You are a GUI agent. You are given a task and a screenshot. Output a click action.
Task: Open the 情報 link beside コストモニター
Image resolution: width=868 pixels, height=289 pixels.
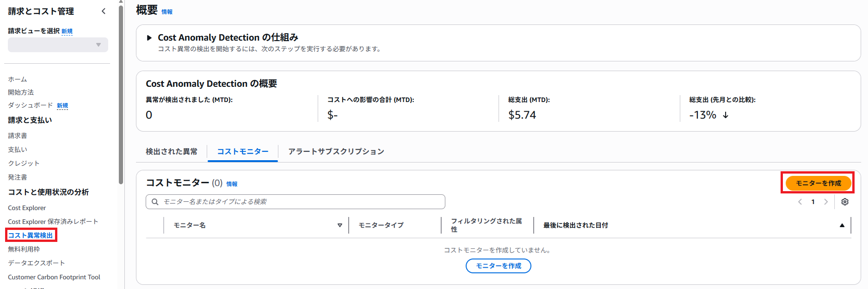232,184
